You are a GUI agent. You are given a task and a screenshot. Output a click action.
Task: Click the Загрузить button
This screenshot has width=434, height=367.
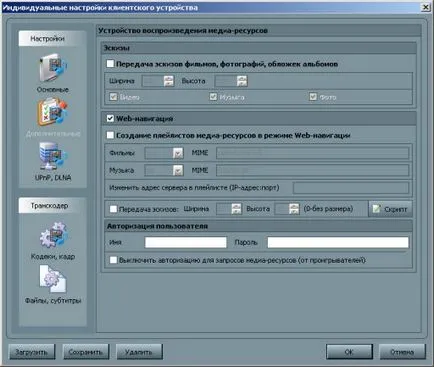click(x=31, y=352)
